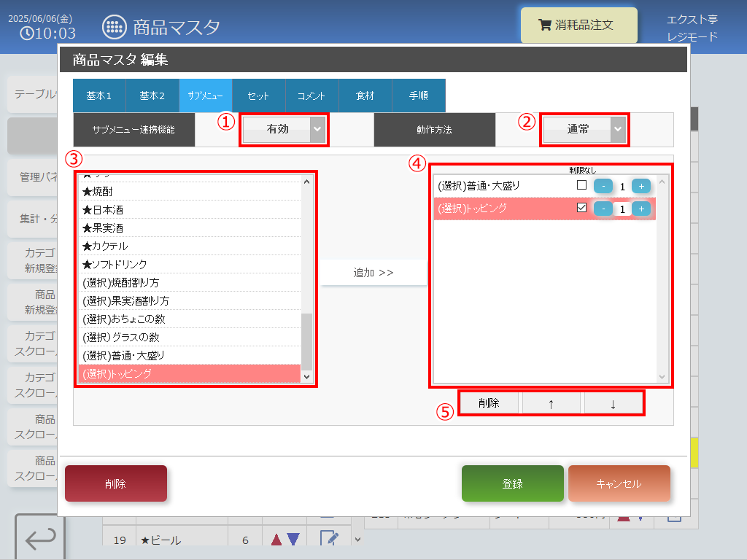Switch to the 基本2 tab

coord(152,96)
